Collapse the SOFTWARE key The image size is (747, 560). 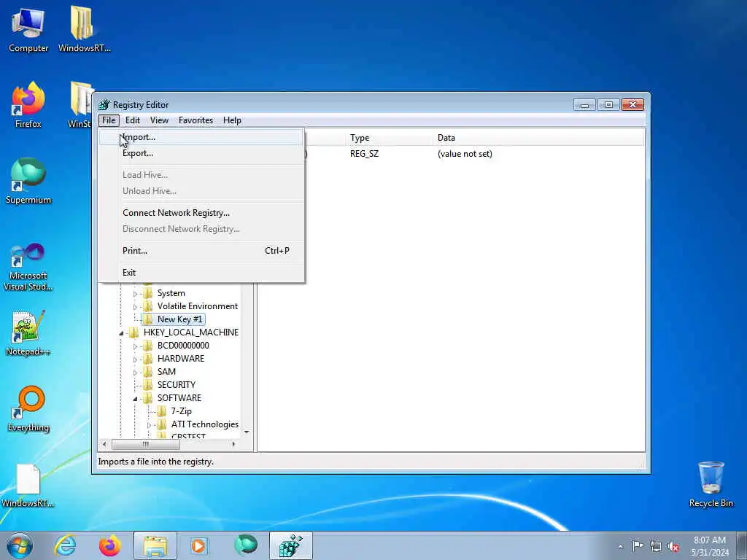tap(135, 399)
